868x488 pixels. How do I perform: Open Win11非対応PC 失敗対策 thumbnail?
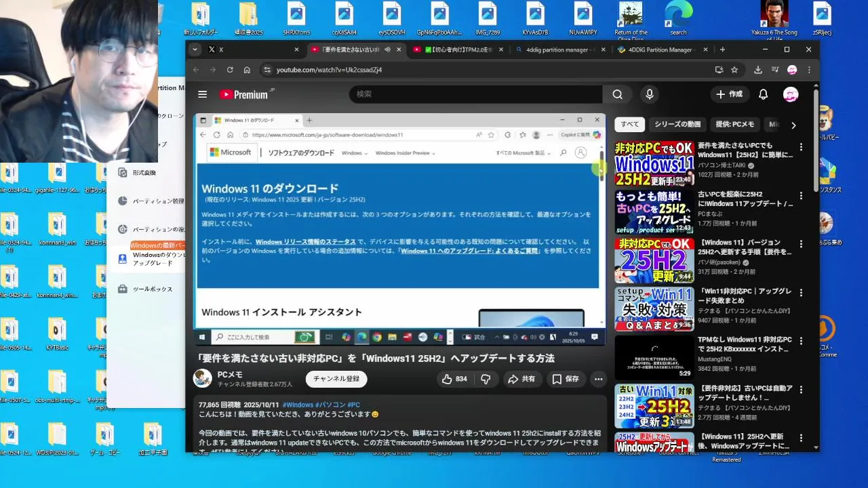click(654, 309)
